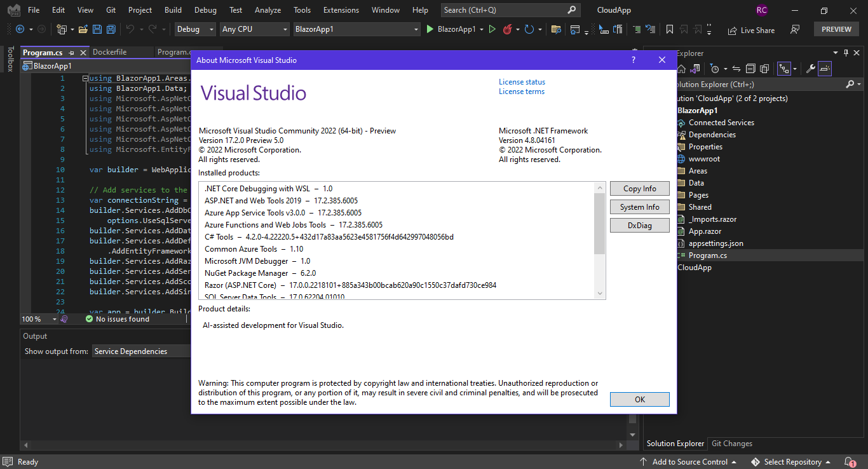Open dropdown arrow next to Start BlazorApp1
This screenshot has width=868, height=469.
(x=482, y=29)
